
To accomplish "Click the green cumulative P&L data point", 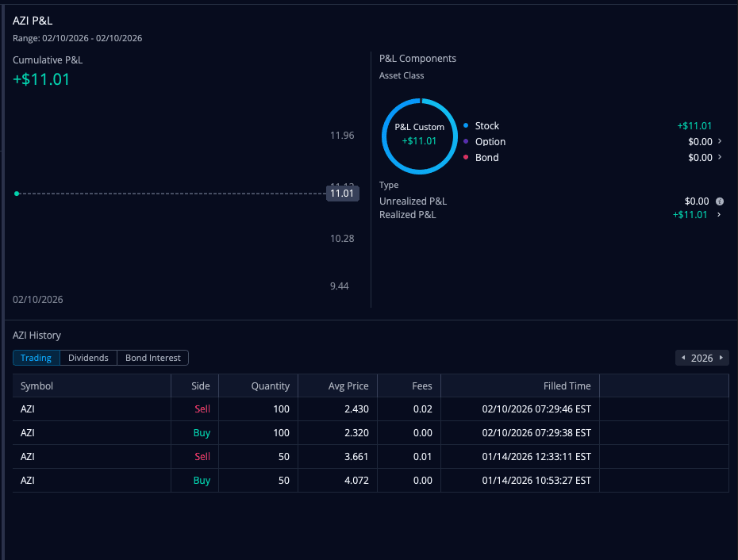I will pos(17,193).
